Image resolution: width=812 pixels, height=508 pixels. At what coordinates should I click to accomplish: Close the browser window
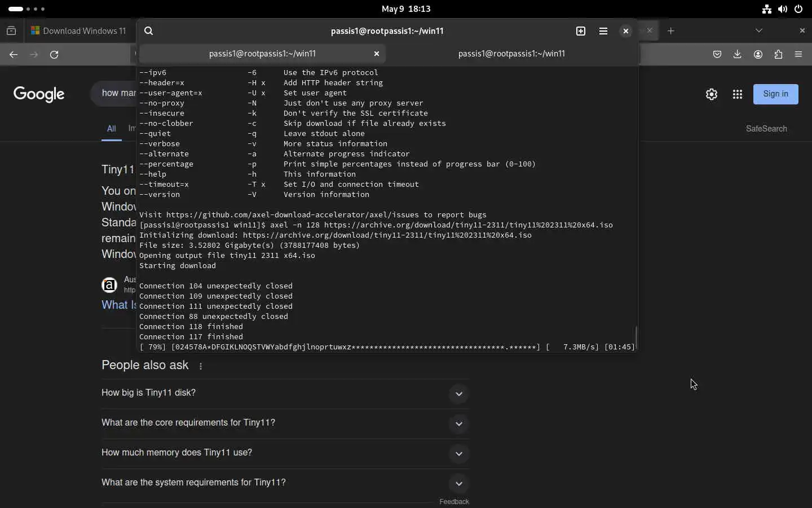click(x=802, y=31)
